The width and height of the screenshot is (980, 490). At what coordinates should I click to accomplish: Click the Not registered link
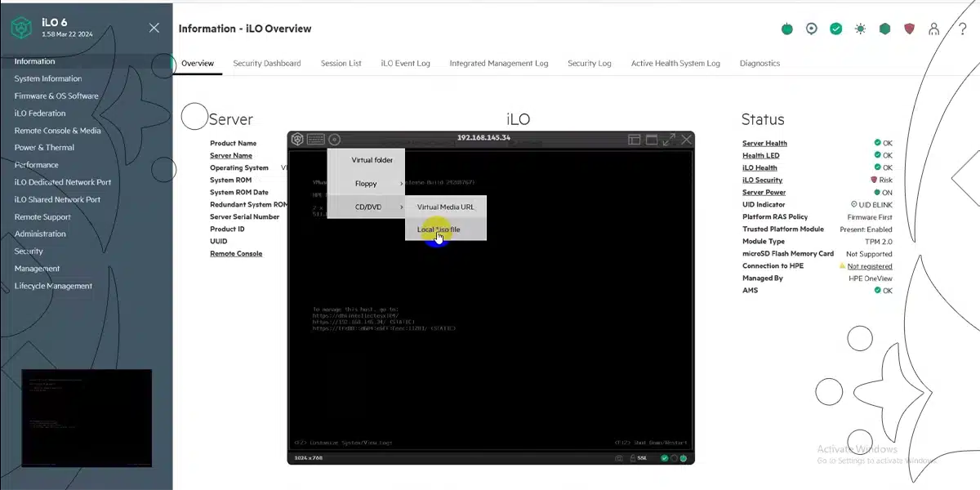[869, 266]
